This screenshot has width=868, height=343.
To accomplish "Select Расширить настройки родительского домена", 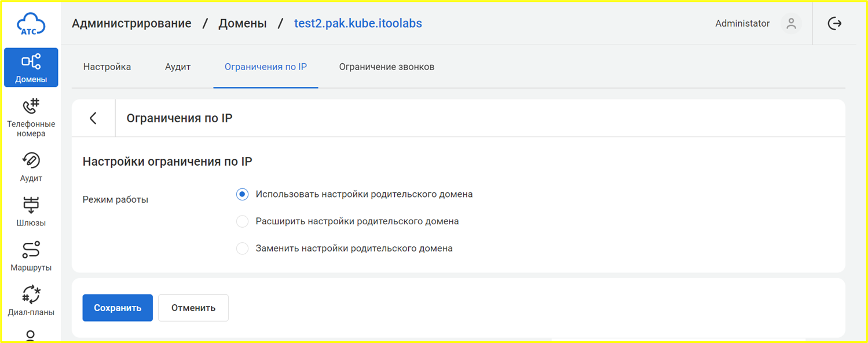I will click(x=243, y=221).
